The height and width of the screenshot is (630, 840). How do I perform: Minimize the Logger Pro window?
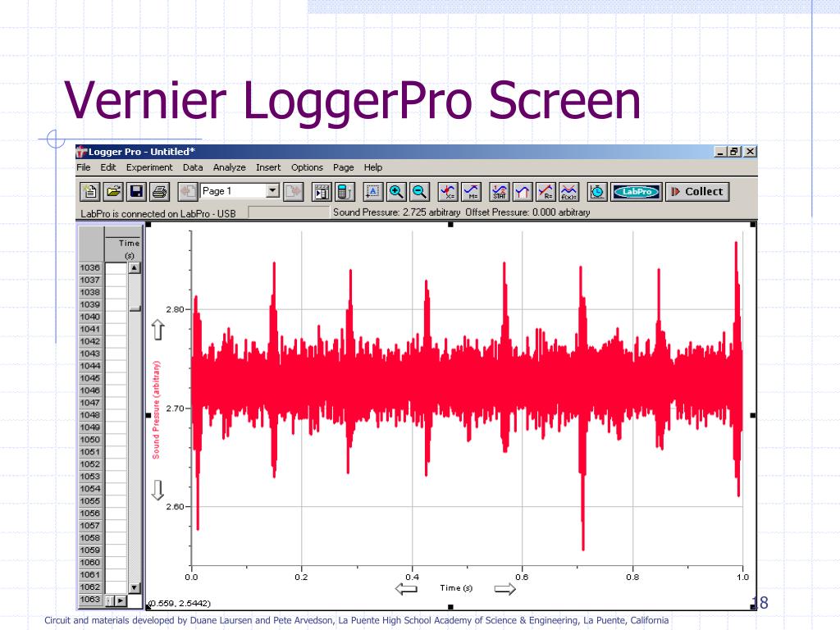(x=720, y=152)
